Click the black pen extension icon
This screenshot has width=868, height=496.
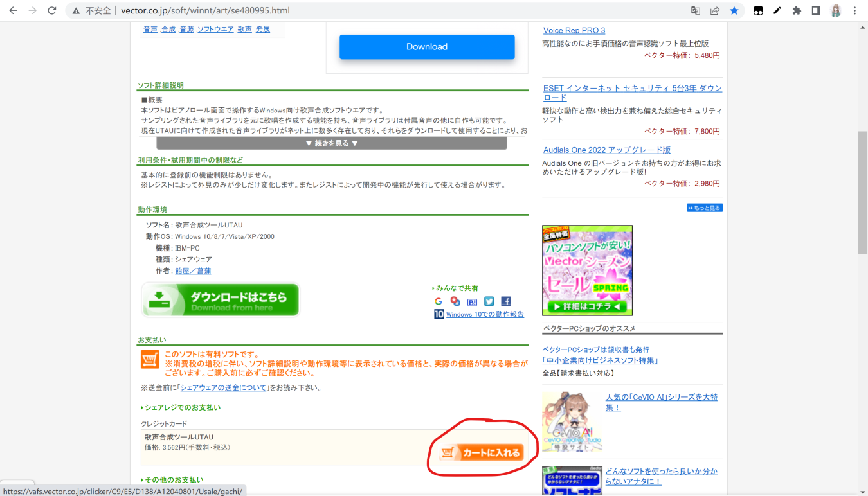point(777,11)
